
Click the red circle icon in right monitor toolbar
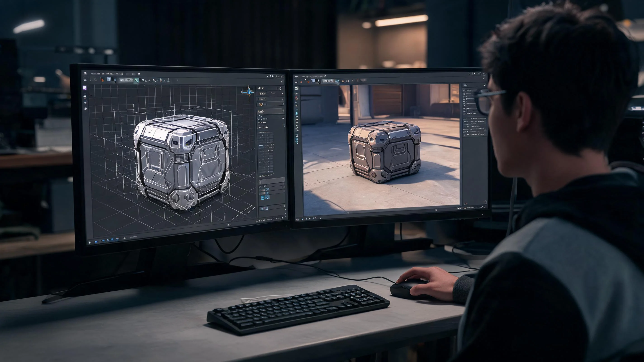301,82
